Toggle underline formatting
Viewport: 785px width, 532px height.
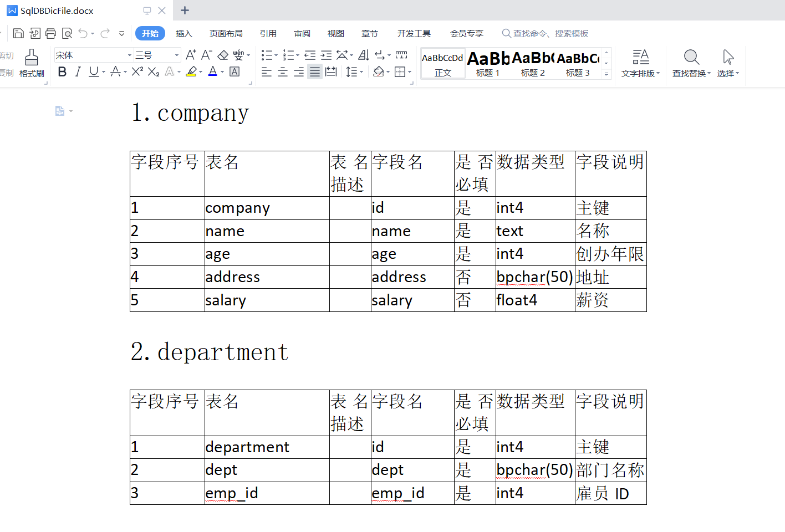tap(94, 71)
